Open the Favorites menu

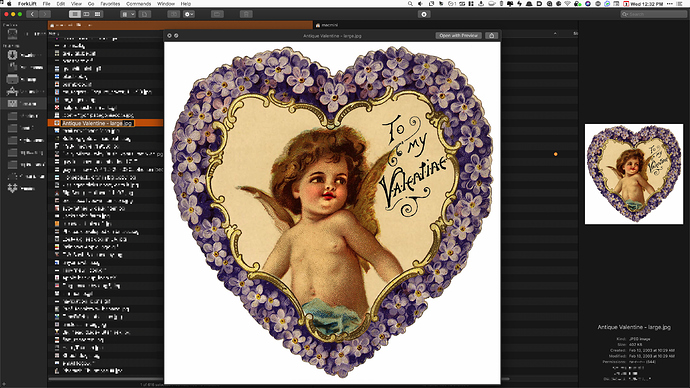110,4
